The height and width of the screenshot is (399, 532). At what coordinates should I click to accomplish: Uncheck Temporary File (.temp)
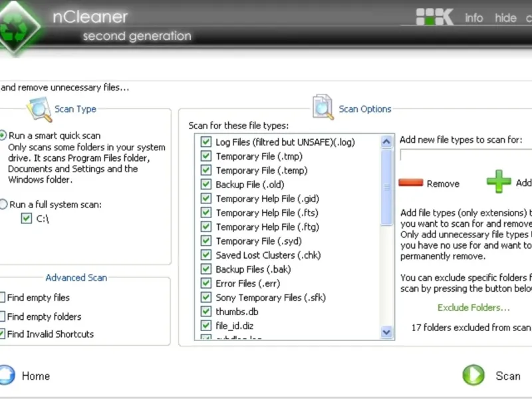point(206,170)
